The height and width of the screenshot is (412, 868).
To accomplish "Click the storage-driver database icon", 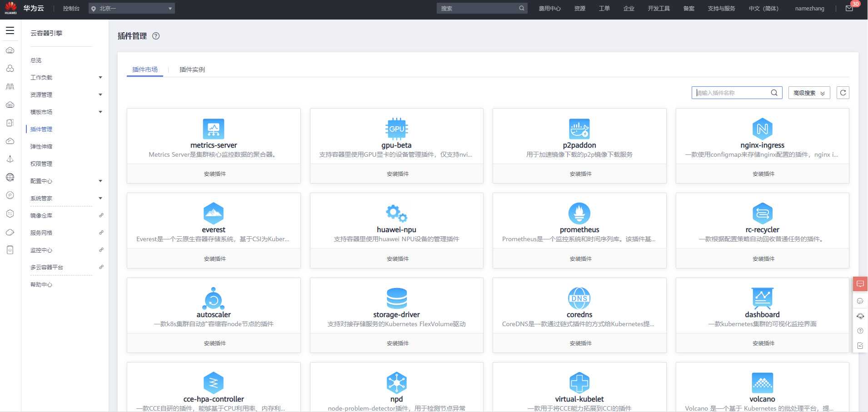I will 397,298.
